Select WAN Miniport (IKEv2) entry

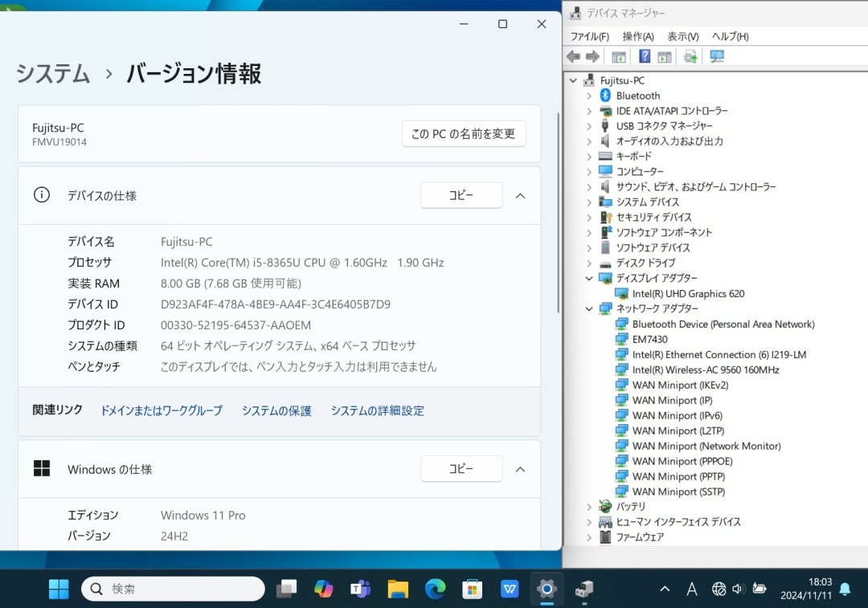point(681,385)
